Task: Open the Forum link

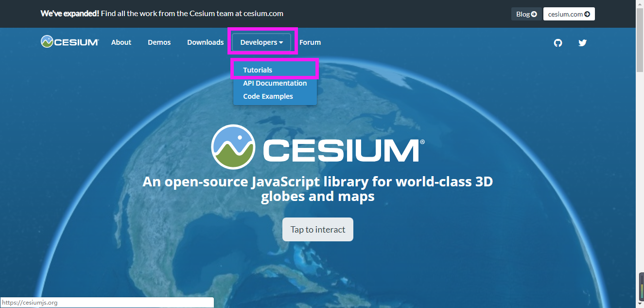Action: 310,42
